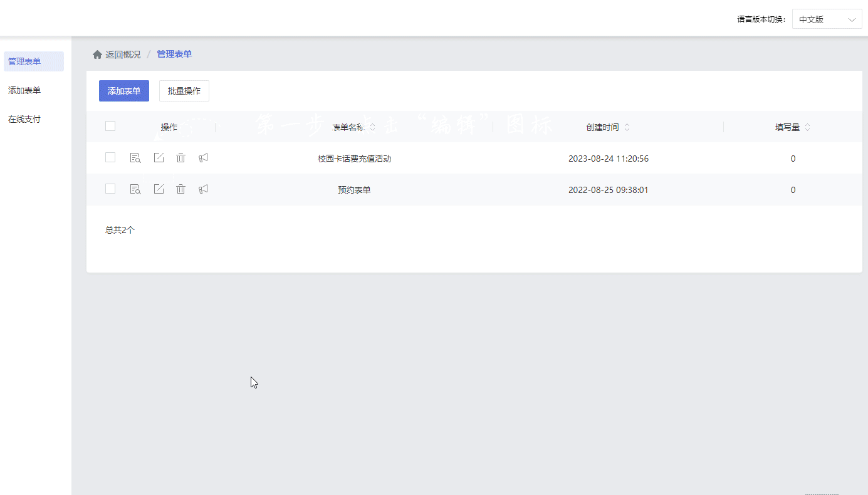Screen dimensions: 868x495
Task: Click the blue 添加表单 button
Action: (x=123, y=90)
